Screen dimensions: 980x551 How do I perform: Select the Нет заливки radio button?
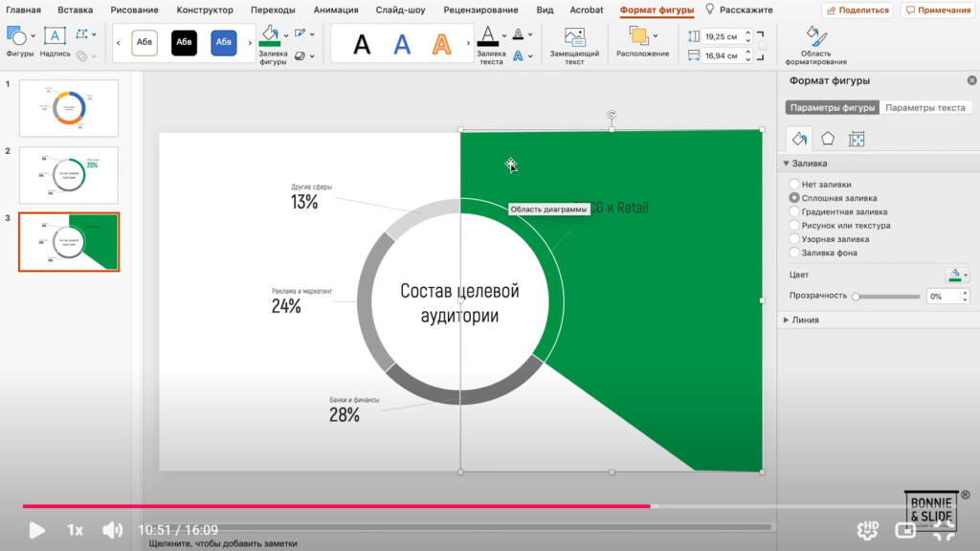click(x=793, y=185)
